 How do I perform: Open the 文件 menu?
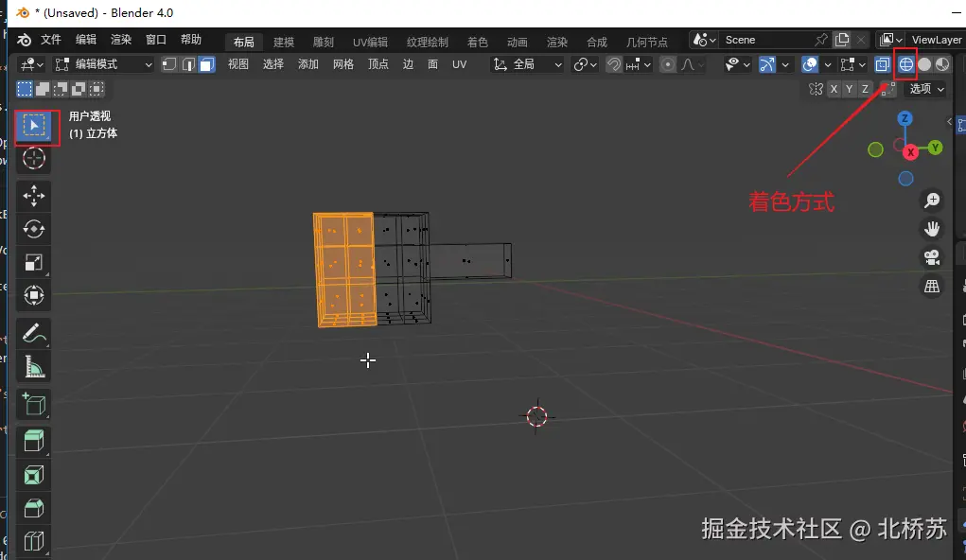50,40
